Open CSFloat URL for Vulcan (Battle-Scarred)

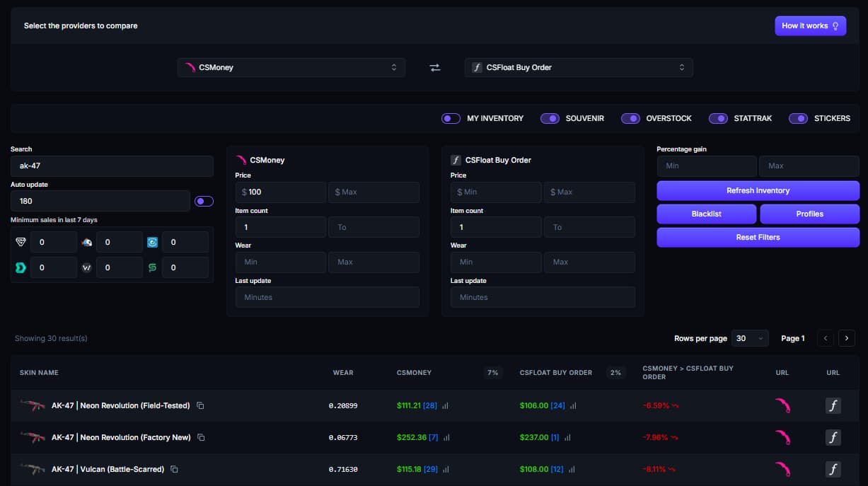(833, 469)
